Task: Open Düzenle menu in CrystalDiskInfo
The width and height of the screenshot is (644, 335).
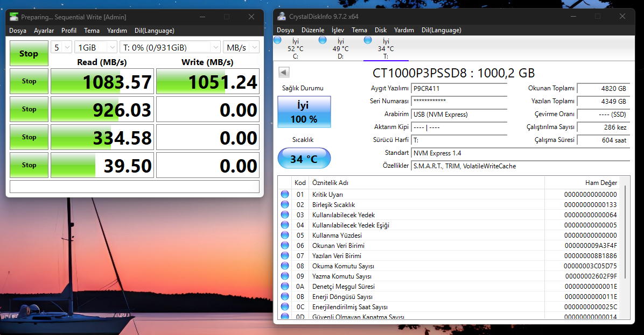Action: click(x=312, y=30)
